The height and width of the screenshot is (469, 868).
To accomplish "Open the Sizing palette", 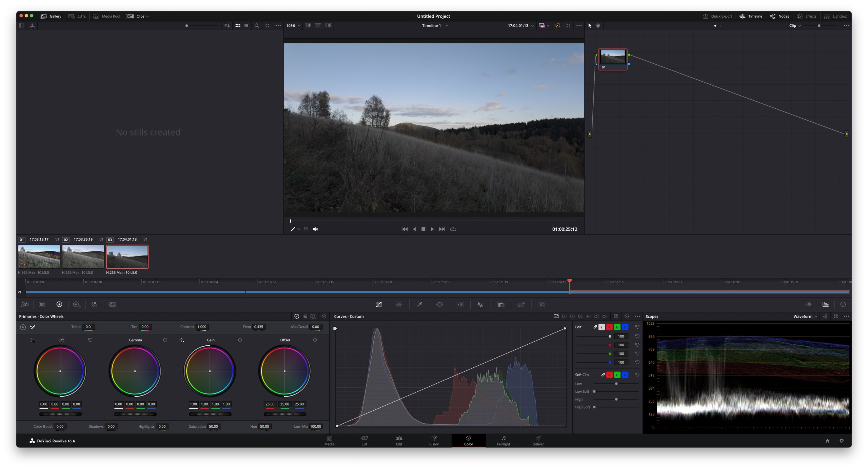I will [x=521, y=304].
